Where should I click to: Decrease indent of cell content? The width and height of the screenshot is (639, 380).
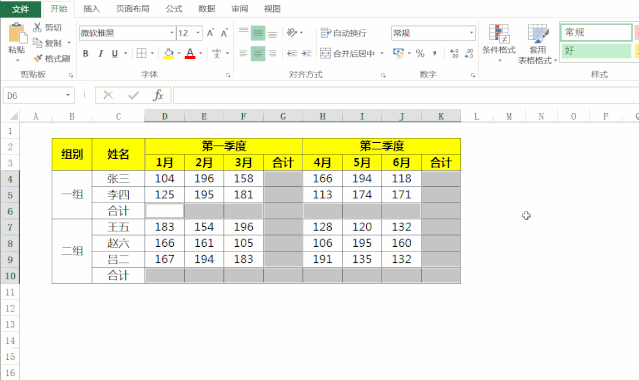pos(292,53)
